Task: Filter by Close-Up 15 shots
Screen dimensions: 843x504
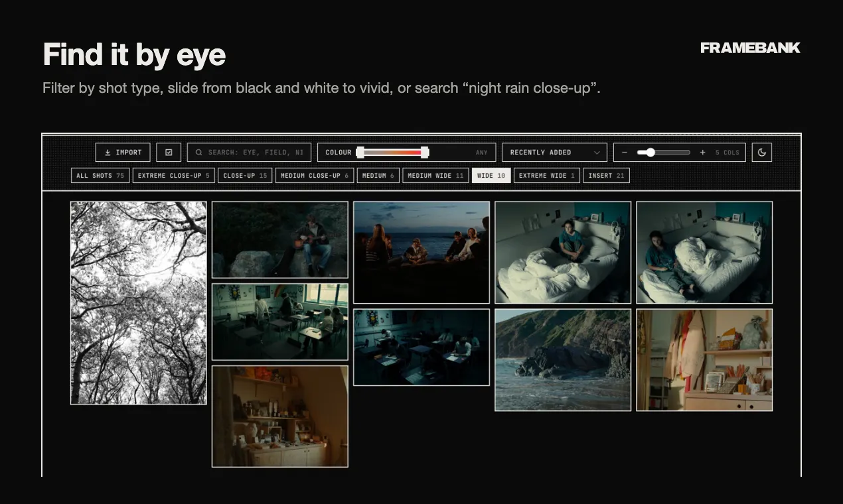Action: (x=245, y=176)
